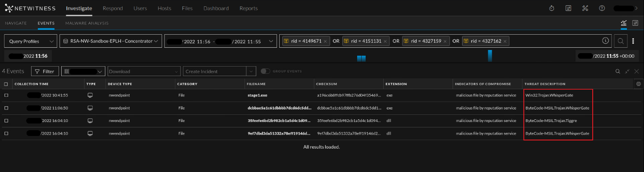
Task: Open the Query Profiles dropdown
Action: (31, 41)
